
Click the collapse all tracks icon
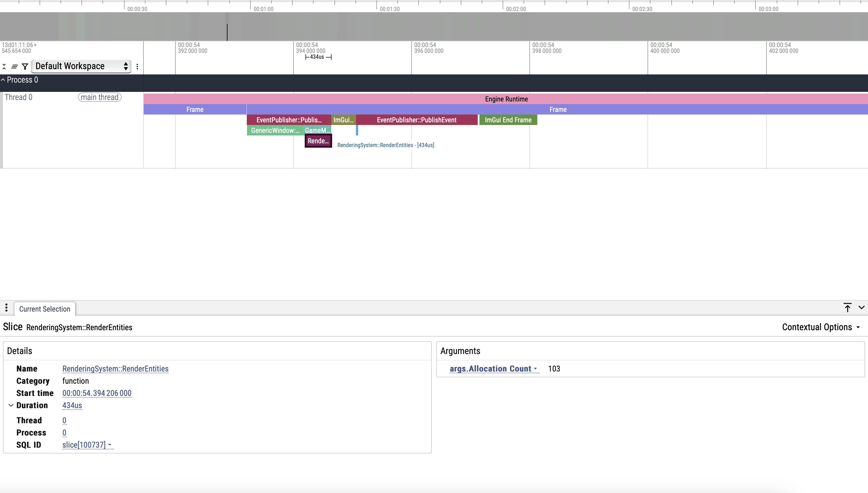point(4,66)
